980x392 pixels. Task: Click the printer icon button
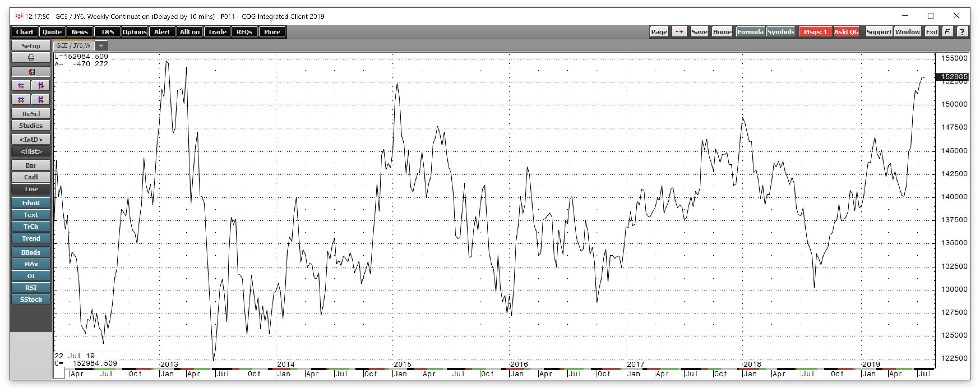(x=31, y=57)
